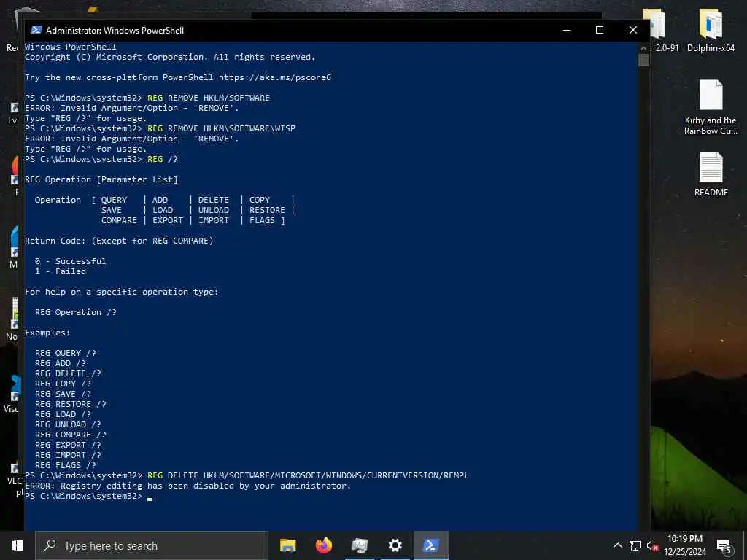The width and height of the screenshot is (747, 560).
Task: Click FLAGS ] in the Operation table
Action: 267,220
